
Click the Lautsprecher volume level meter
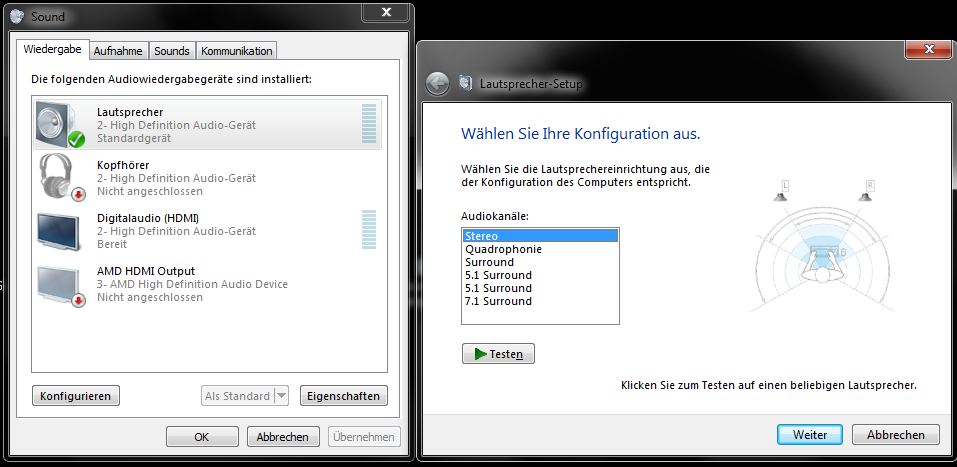pos(369,124)
